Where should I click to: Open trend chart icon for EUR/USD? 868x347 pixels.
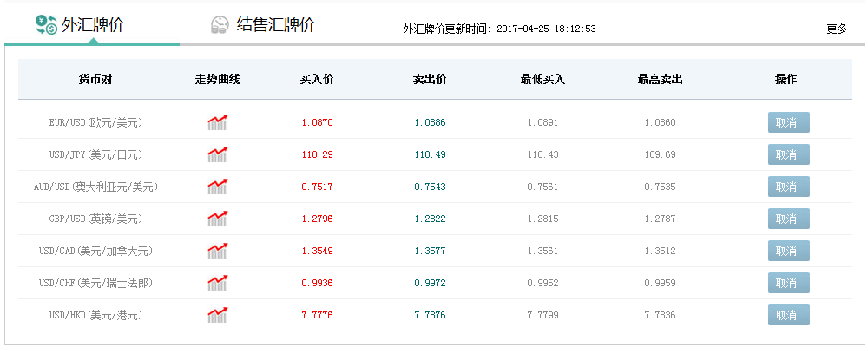tap(217, 122)
